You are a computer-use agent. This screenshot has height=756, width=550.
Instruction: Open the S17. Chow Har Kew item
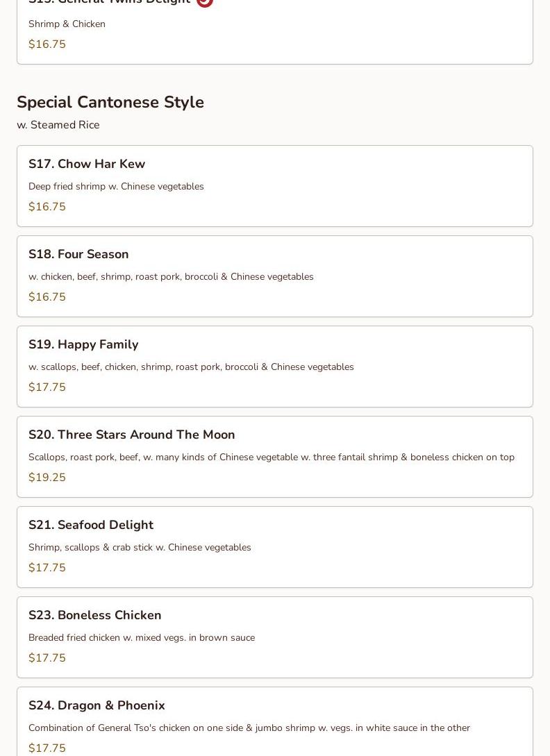pos(87,164)
